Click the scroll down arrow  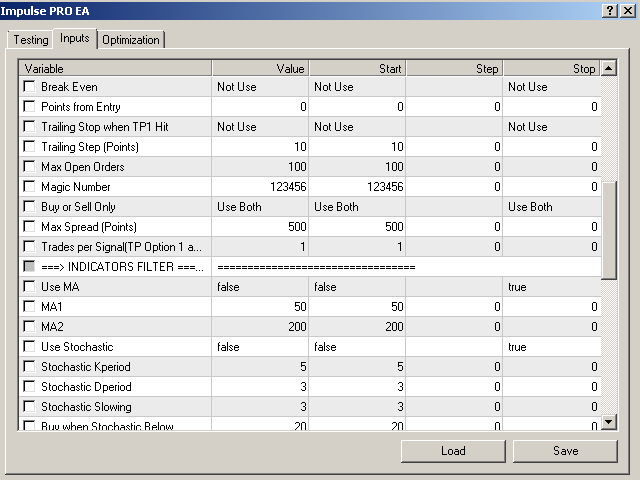[x=609, y=421]
